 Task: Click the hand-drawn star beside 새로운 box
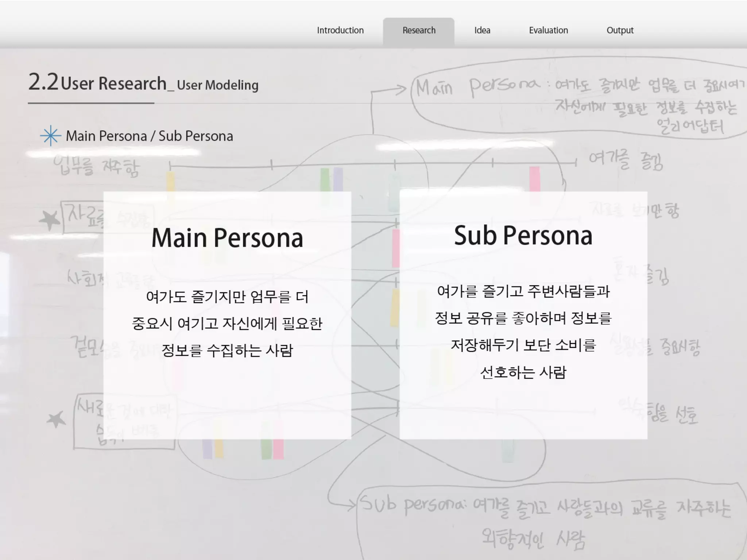click(x=57, y=419)
